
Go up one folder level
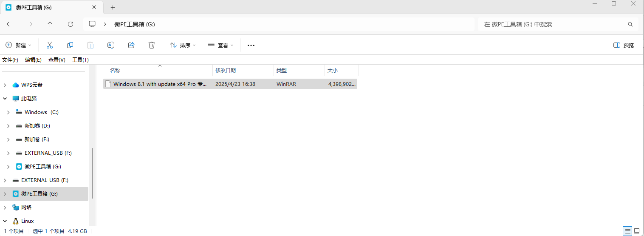(50, 24)
